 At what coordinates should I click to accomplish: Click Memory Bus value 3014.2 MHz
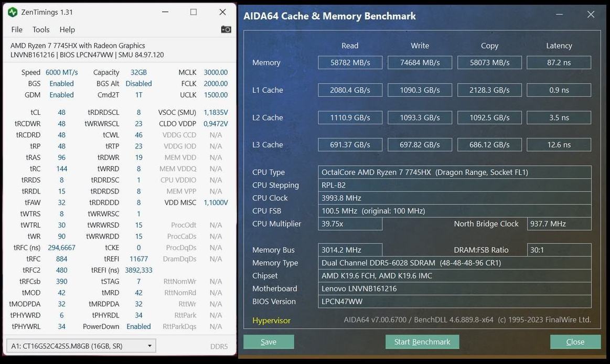pos(350,250)
